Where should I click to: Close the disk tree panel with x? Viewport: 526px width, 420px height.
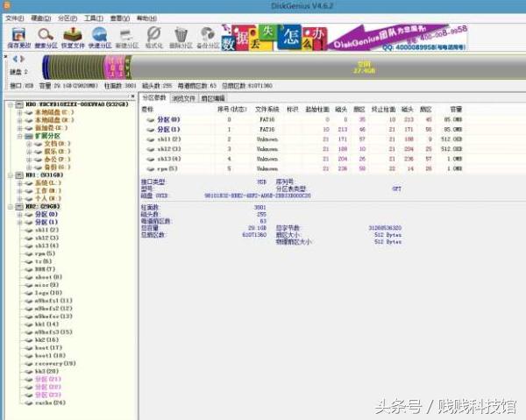click(x=133, y=96)
